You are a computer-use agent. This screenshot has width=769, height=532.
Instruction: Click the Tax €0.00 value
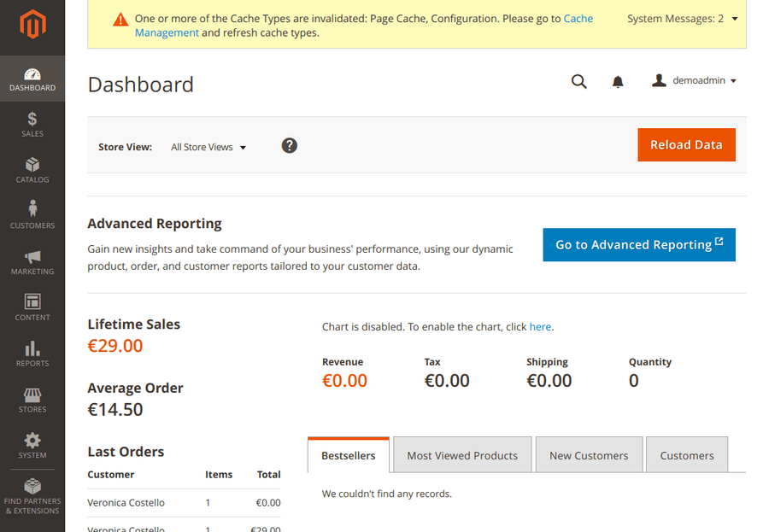(x=447, y=381)
